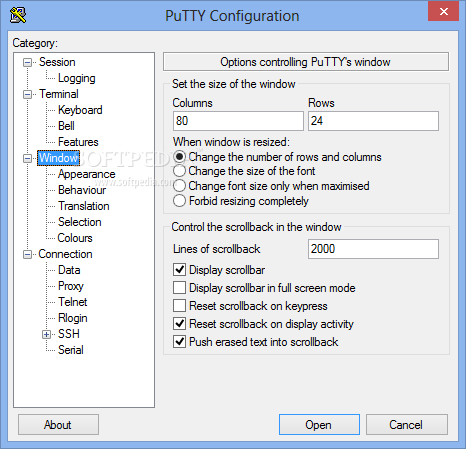Select the Proxy category

coord(71,286)
